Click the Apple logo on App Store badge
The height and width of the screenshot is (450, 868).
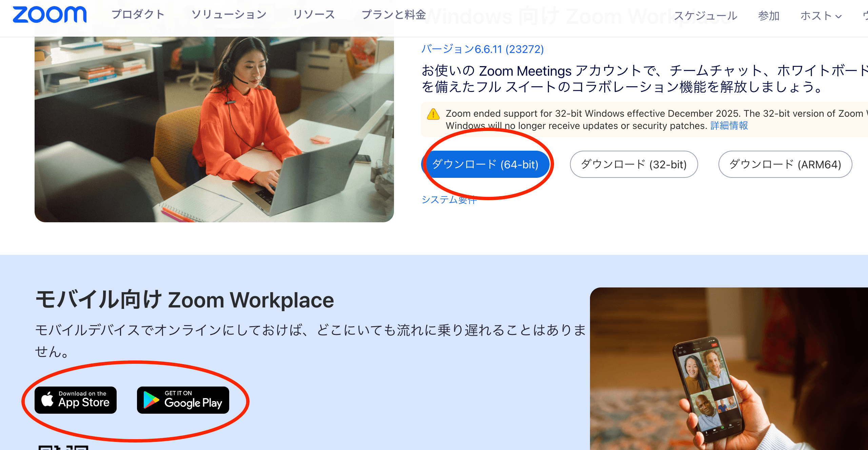pyautogui.click(x=47, y=399)
